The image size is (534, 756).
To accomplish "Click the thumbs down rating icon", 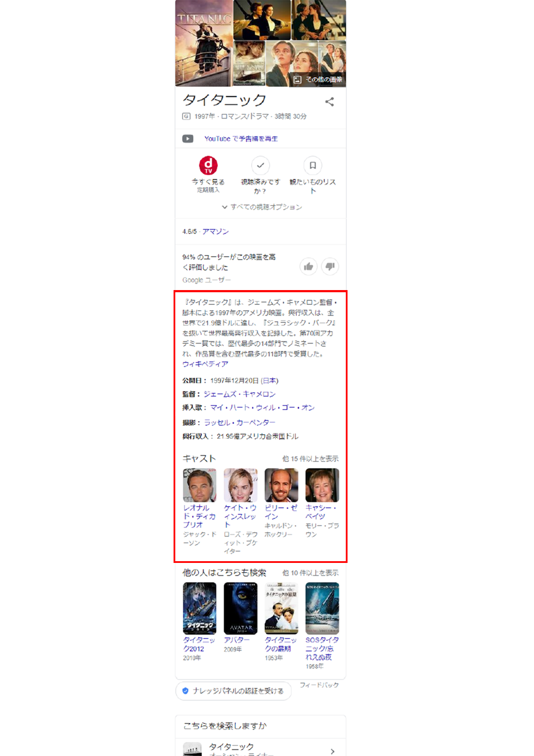I will [x=330, y=267].
